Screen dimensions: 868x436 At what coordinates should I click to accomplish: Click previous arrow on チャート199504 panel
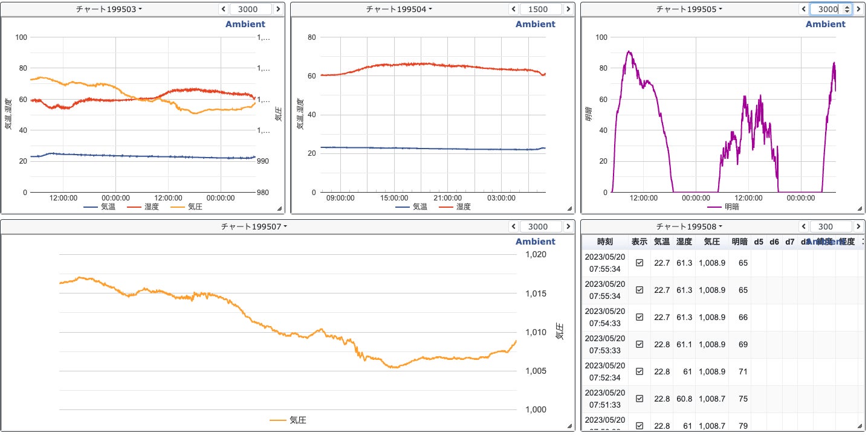(x=514, y=9)
